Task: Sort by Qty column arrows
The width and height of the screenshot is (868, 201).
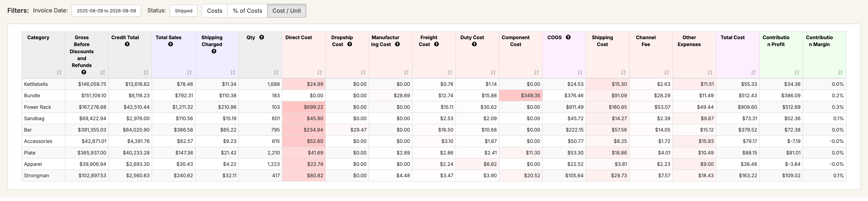Action: tap(276, 72)
